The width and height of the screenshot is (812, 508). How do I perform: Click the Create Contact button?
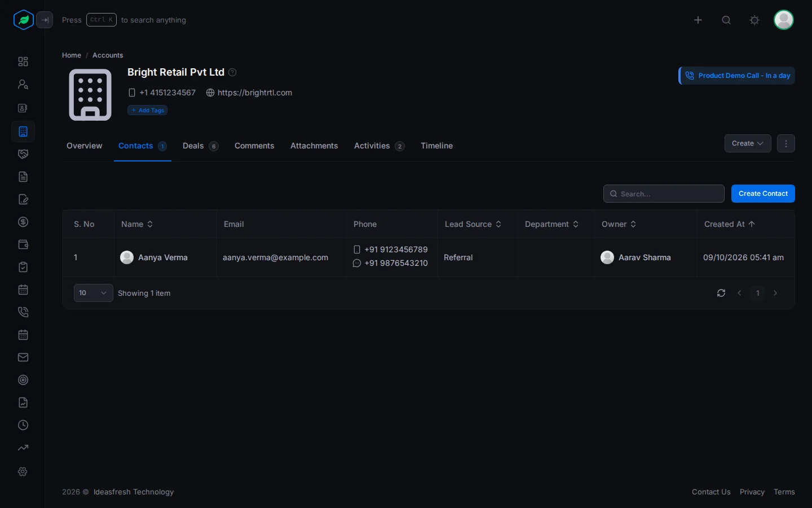(x=763, y=194)
